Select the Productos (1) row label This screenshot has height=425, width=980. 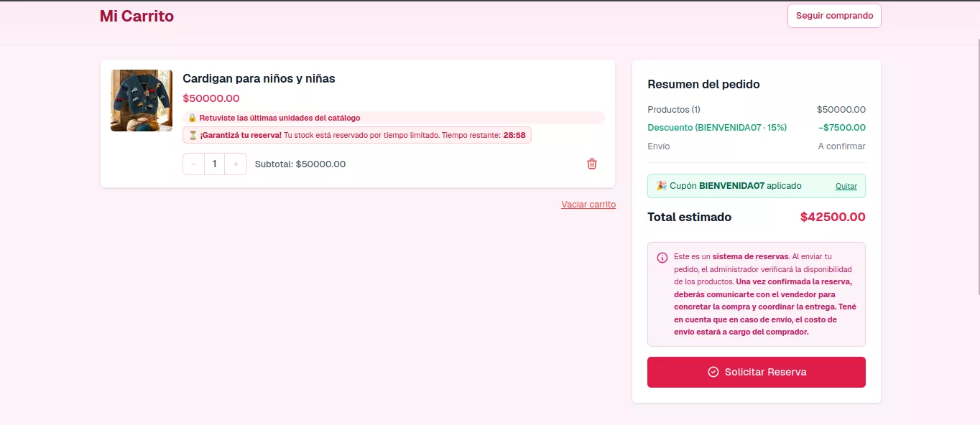click(x=674, y=110)
